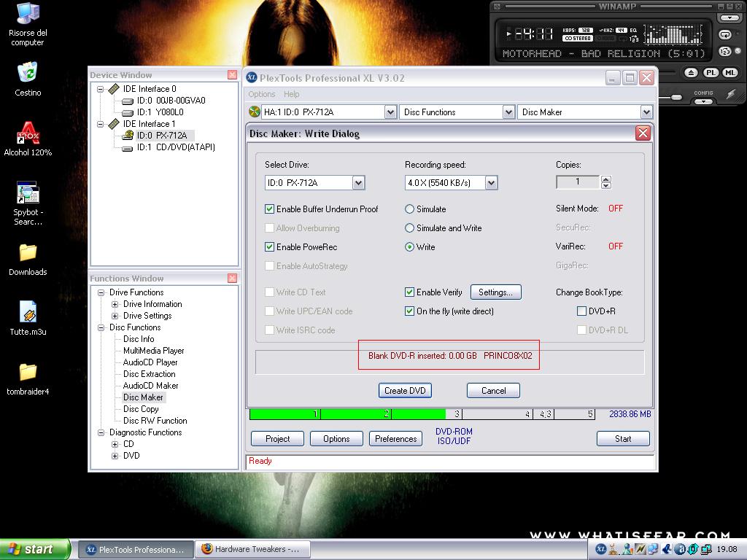
Task: Toggle Enable Verify checkbox
Action: click(409, 292)
